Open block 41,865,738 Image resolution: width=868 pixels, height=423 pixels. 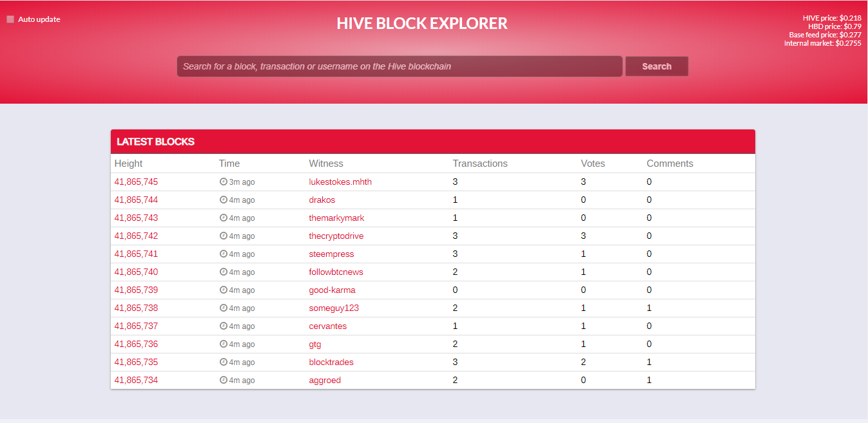tap(136, 308)
